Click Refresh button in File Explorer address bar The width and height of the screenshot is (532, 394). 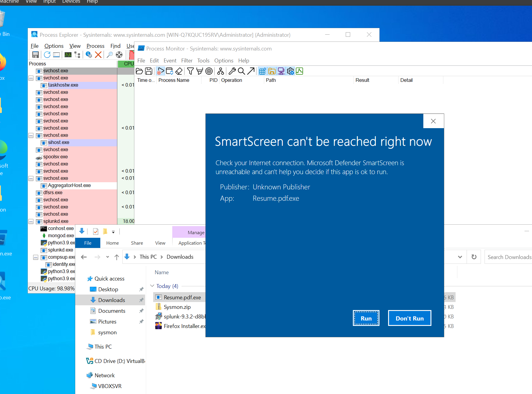pyautogui.click(x=474, y=257)
